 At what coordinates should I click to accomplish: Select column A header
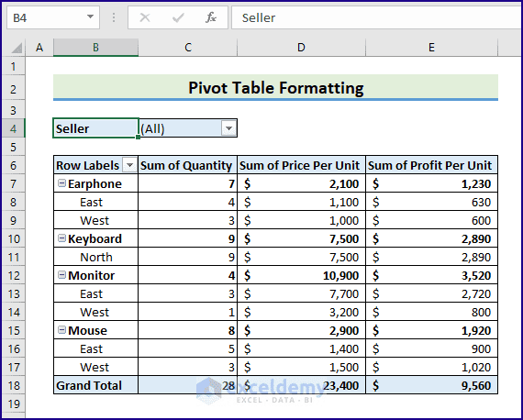(x=39, y=48)
